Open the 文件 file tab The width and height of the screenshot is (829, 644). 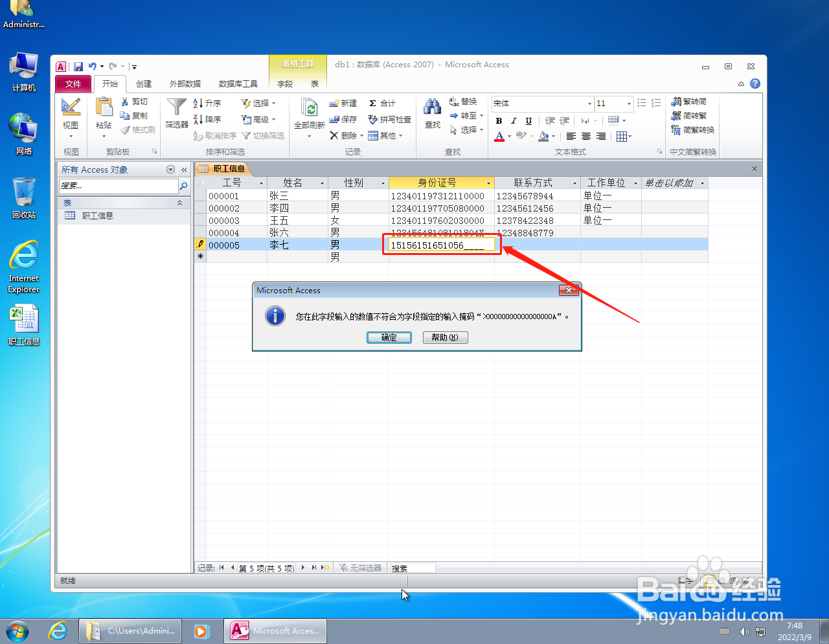(73, 84)
